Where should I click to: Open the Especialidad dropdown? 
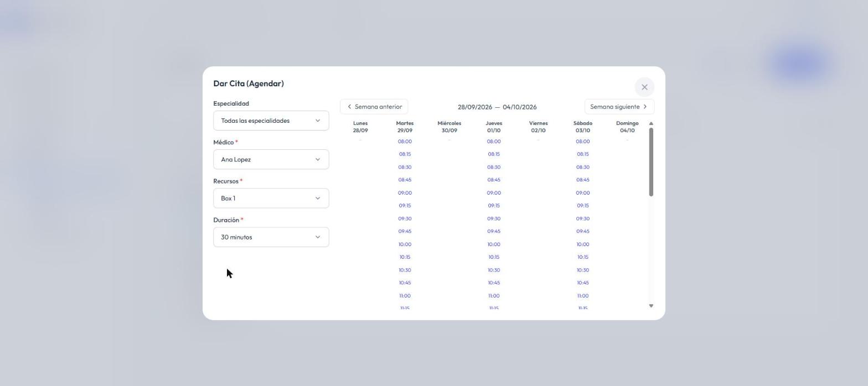tap(271, 121)
